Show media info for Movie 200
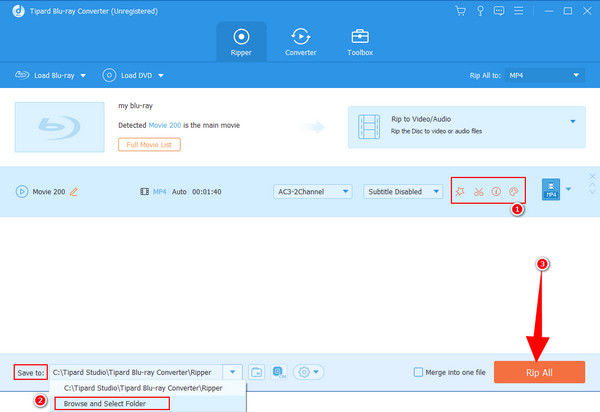 [x=496, y=191]
